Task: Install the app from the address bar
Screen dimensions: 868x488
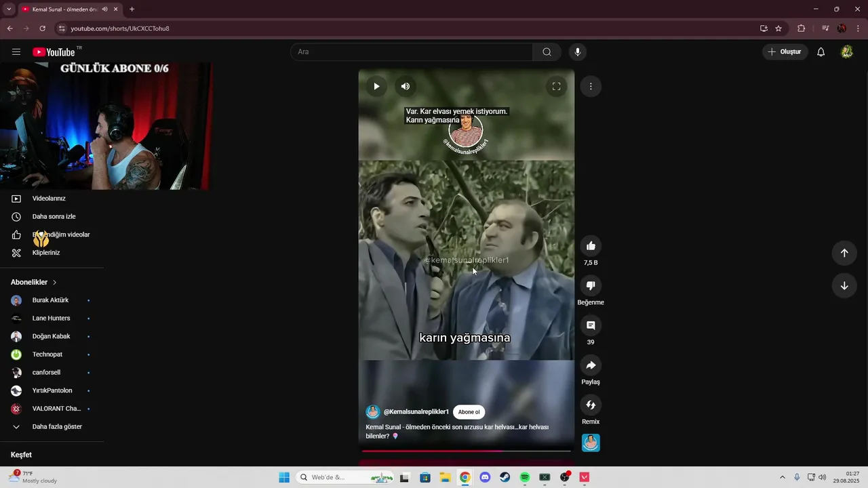Action: [x=764, y=28]
